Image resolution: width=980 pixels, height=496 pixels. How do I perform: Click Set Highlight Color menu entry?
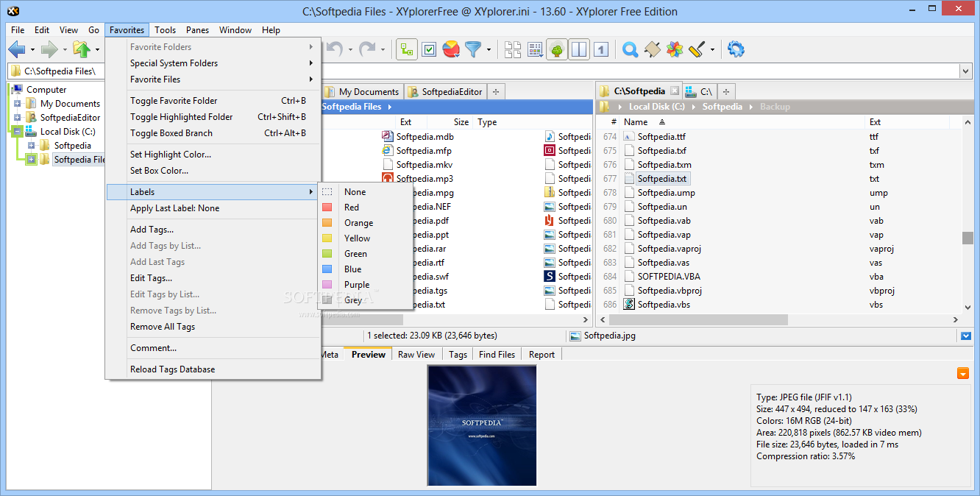(x=213, y=155)
